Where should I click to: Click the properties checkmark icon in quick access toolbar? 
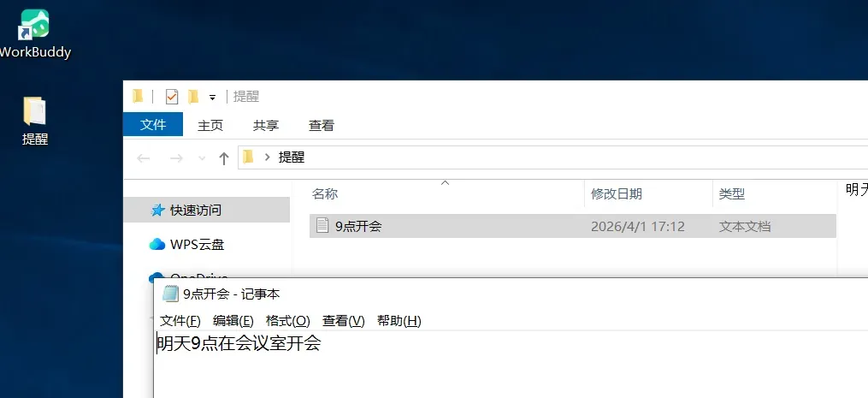pos(172,97)
